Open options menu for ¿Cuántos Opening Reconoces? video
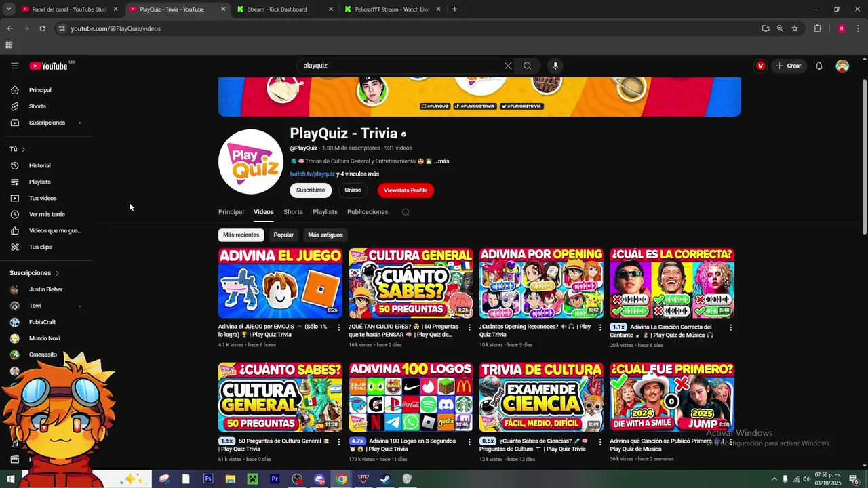 point(600,327)
